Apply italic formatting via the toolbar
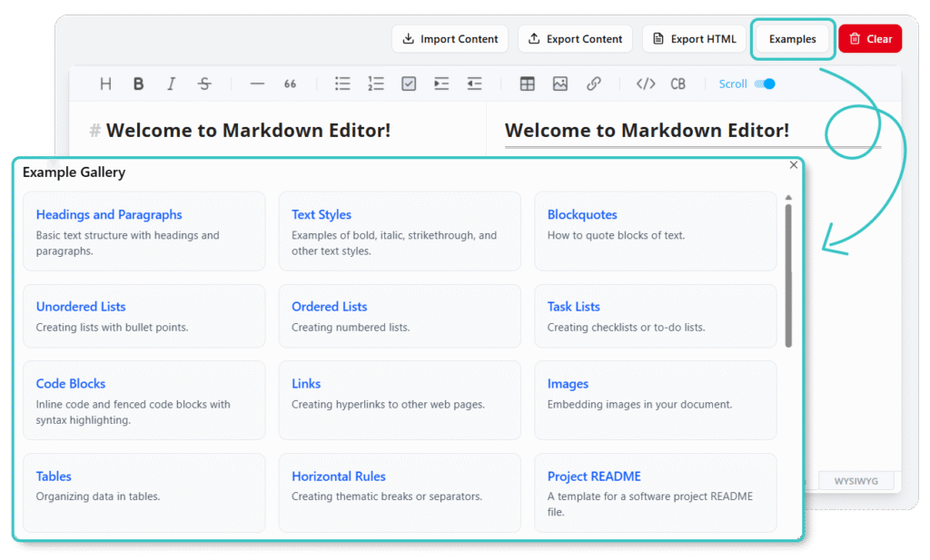This screenshot has height=560, width=930. click(x=171, y=84)
